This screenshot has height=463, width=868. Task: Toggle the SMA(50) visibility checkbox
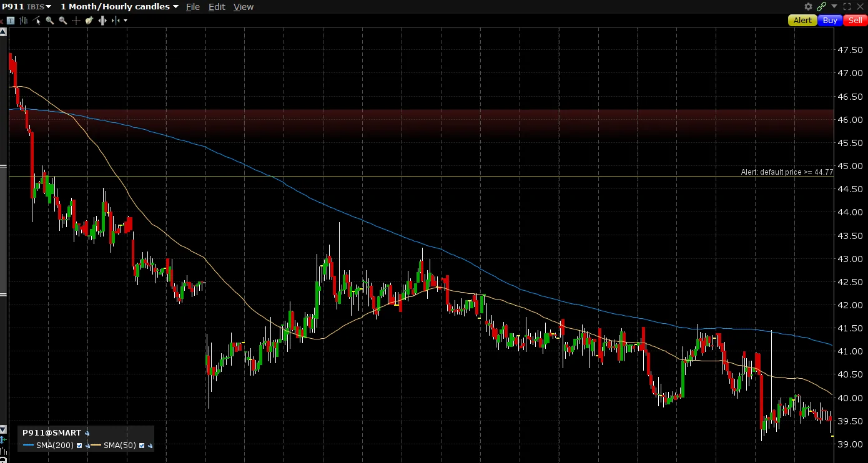(x=142, y=446)
